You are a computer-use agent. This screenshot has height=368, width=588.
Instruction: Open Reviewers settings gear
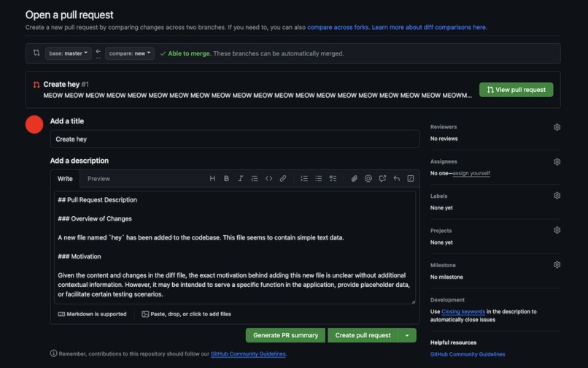(x=557, y=127)
